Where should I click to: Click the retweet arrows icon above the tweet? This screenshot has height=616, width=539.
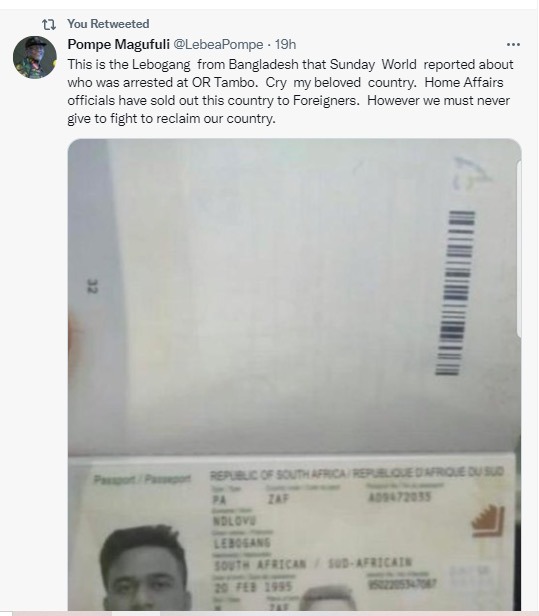click(x=49, y=24)
